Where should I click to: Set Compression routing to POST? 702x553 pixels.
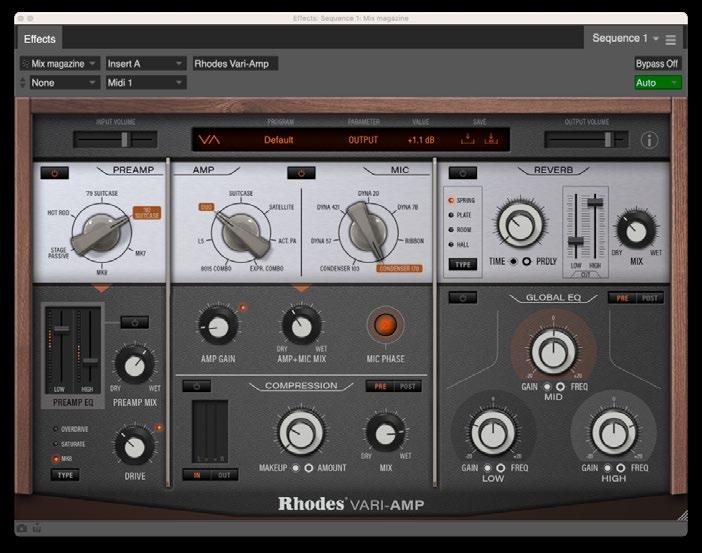[407, 386]
